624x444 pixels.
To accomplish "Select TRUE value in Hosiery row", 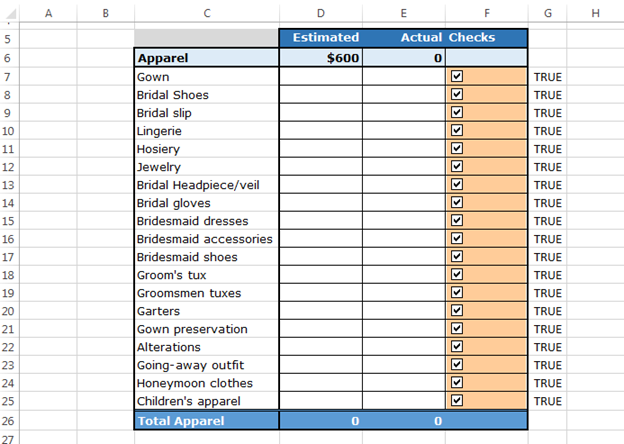I will click(548, 149).
